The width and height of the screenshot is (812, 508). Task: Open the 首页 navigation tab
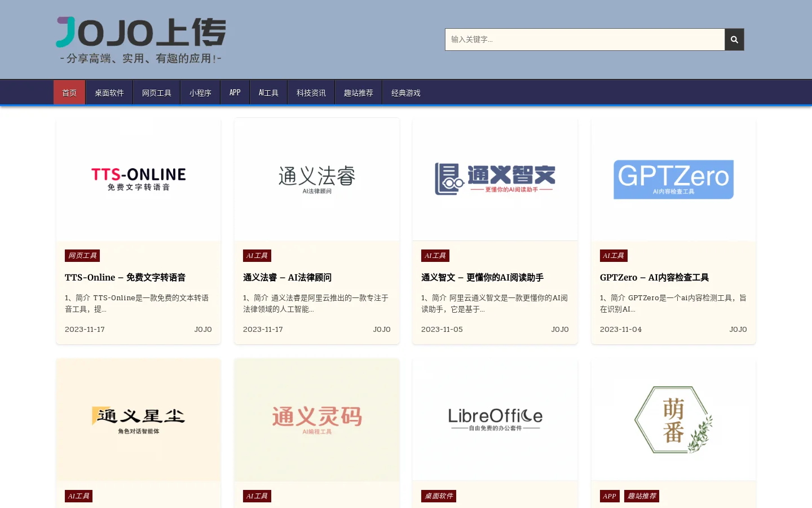pos(69,93)
